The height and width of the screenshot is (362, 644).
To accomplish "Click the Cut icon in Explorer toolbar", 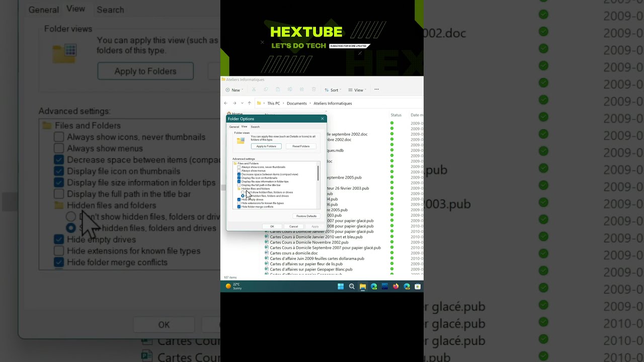I will (254, 89).
